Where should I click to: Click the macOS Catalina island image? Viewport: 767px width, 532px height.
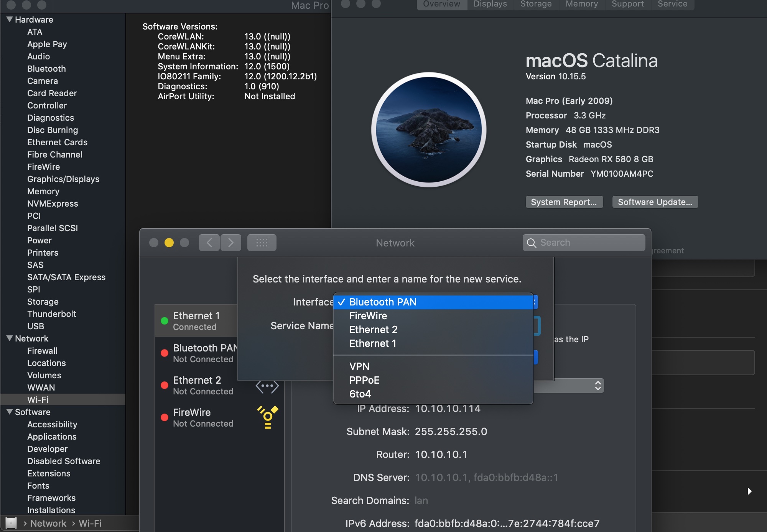429,130
